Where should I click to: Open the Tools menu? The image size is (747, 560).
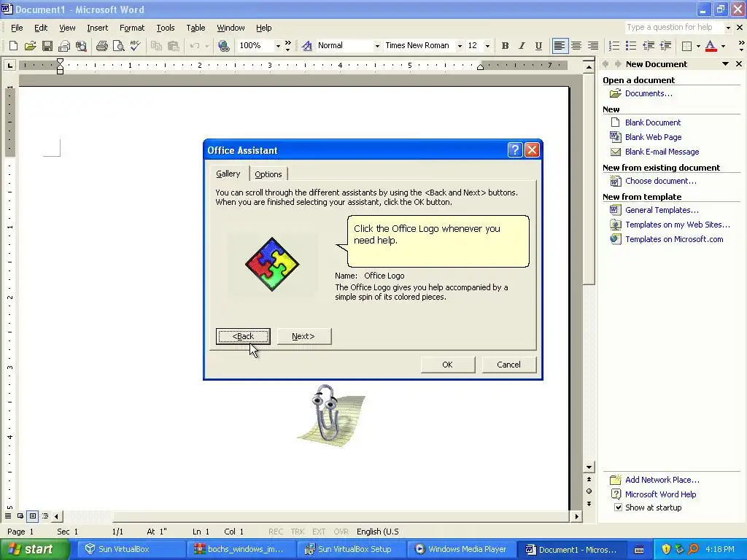166,28
